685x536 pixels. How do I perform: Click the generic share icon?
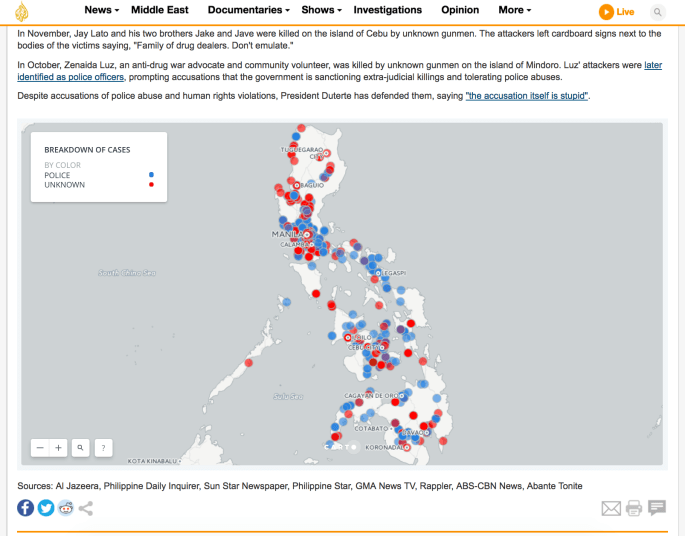click(86, 508)
